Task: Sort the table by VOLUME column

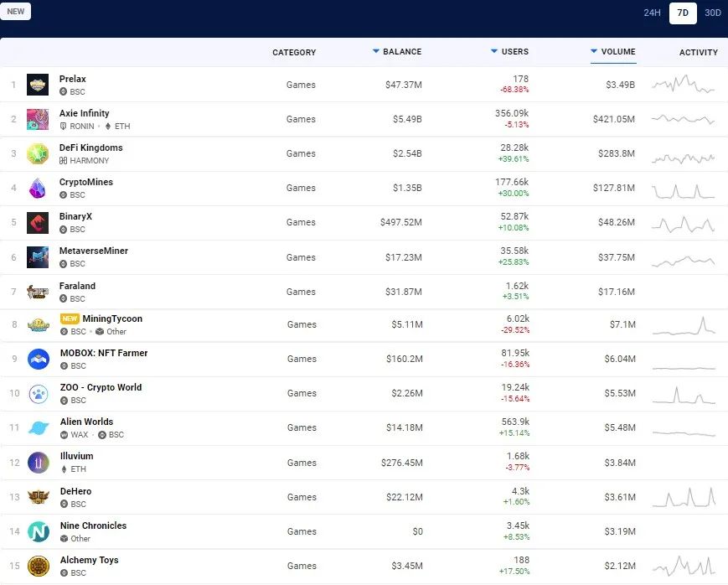Action: point(613,52)
